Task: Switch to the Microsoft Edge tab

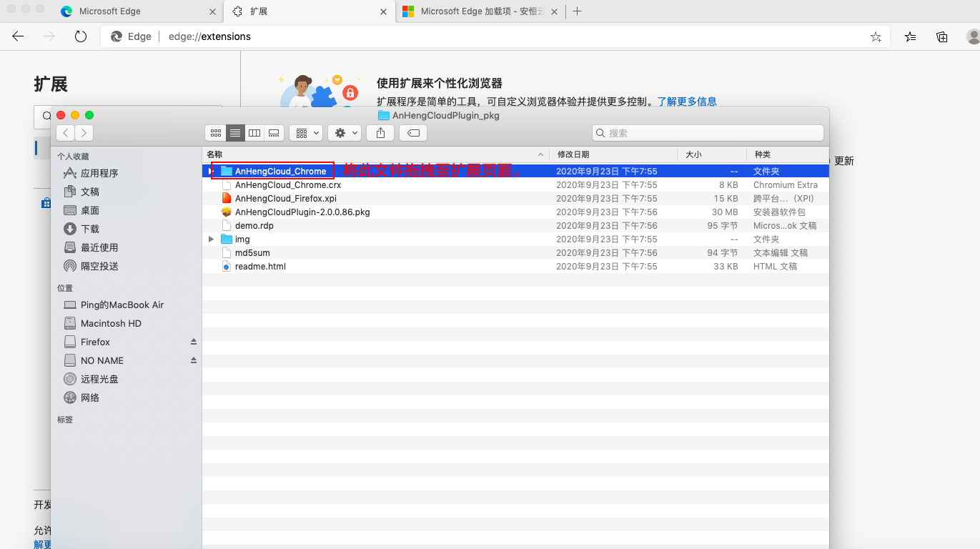Action: pyautogui.click(x=137, y=11)
